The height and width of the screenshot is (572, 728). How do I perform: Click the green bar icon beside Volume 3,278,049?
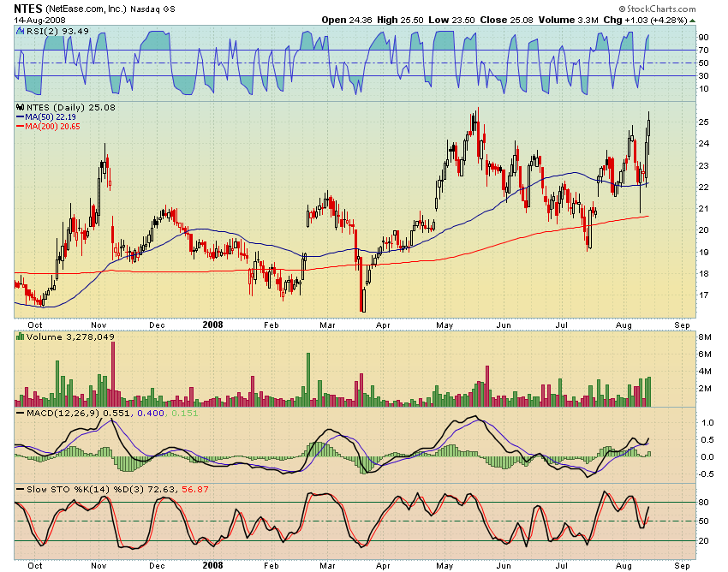(21, 337)
